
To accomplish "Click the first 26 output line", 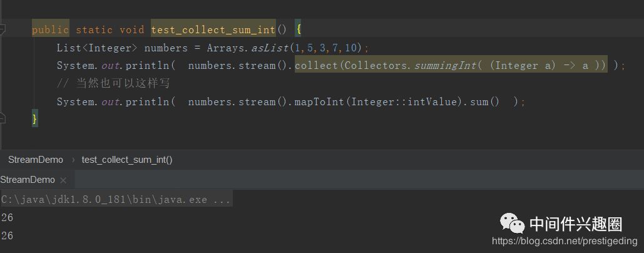I will click(7, 218).
